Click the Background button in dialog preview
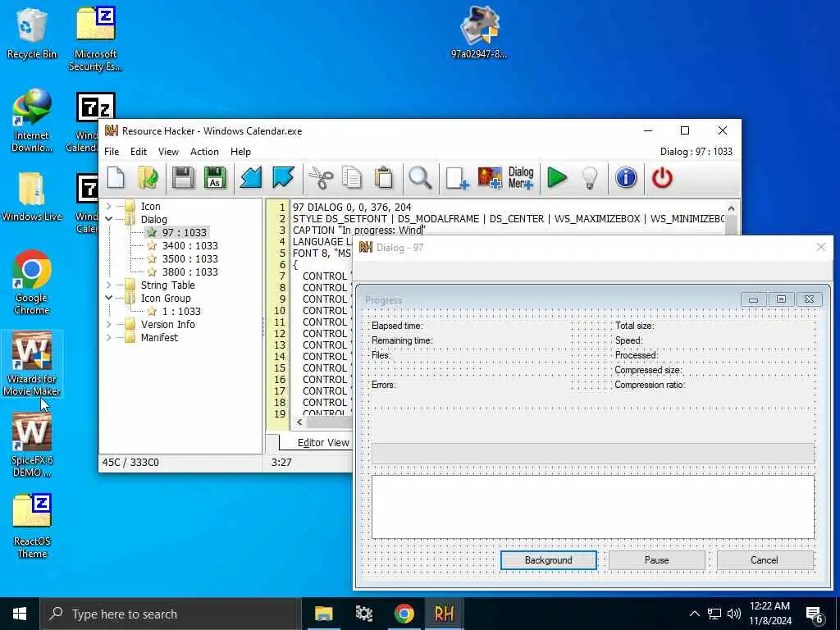This screenshot has width=840, height=630. (549, 560)
